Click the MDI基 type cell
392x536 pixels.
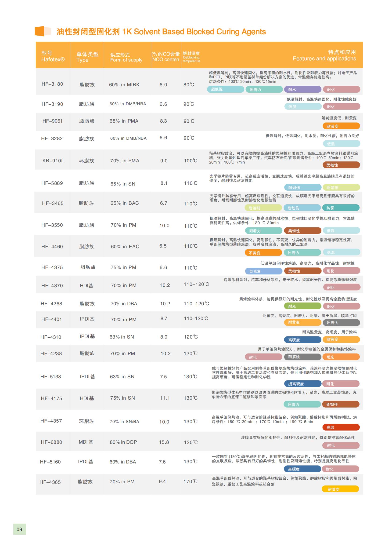(86, 442)
